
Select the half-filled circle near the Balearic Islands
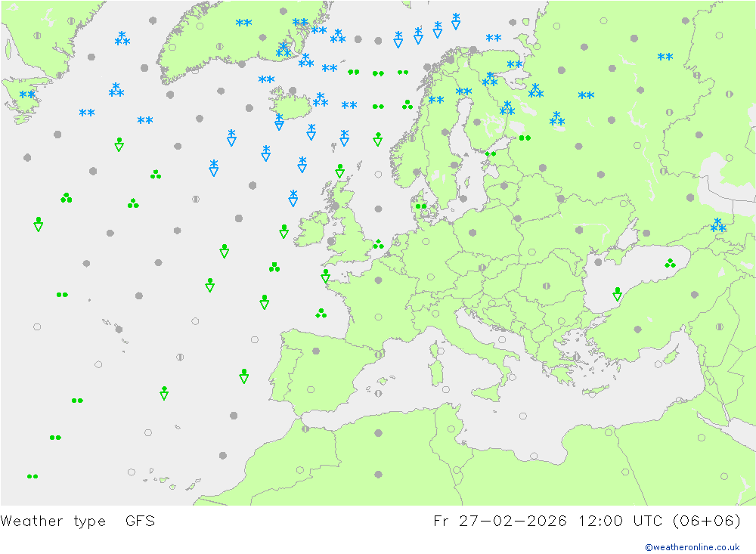pos(379,394)
